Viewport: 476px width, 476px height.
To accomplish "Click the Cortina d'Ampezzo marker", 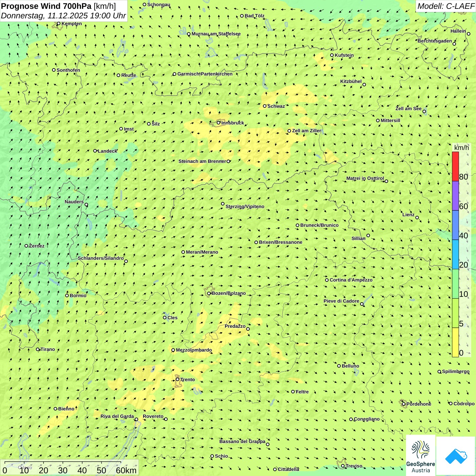I will pos(327,280).
